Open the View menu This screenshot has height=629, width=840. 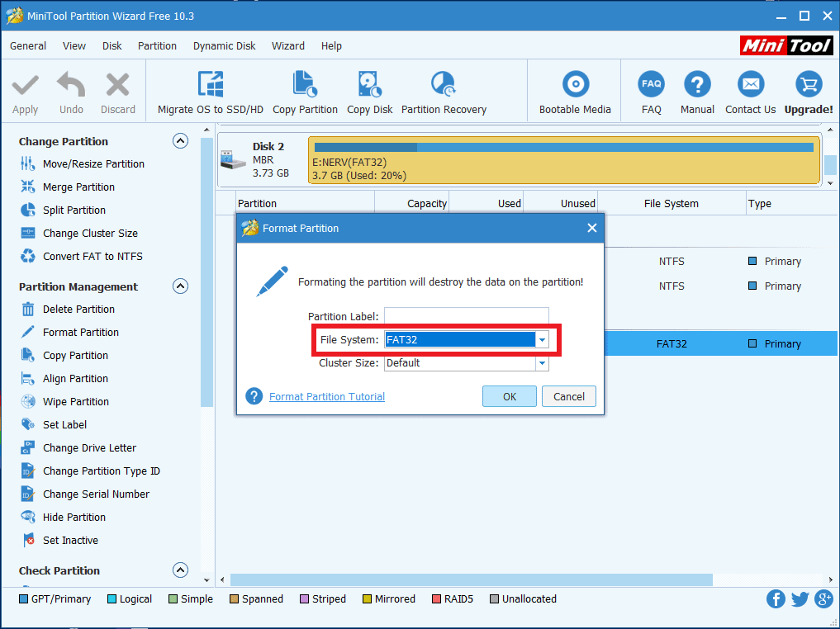click(x=74, y=46)
